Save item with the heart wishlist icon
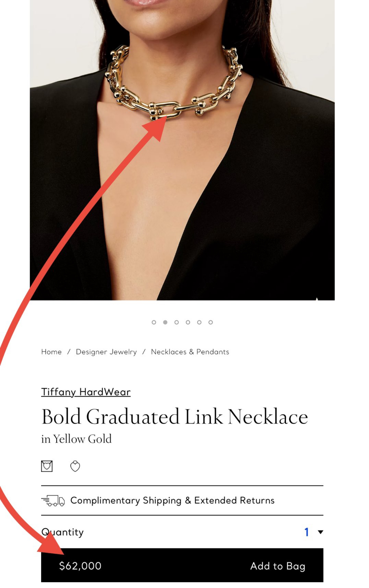This screenshot has width=369, height=588. (x=75, y=466)
